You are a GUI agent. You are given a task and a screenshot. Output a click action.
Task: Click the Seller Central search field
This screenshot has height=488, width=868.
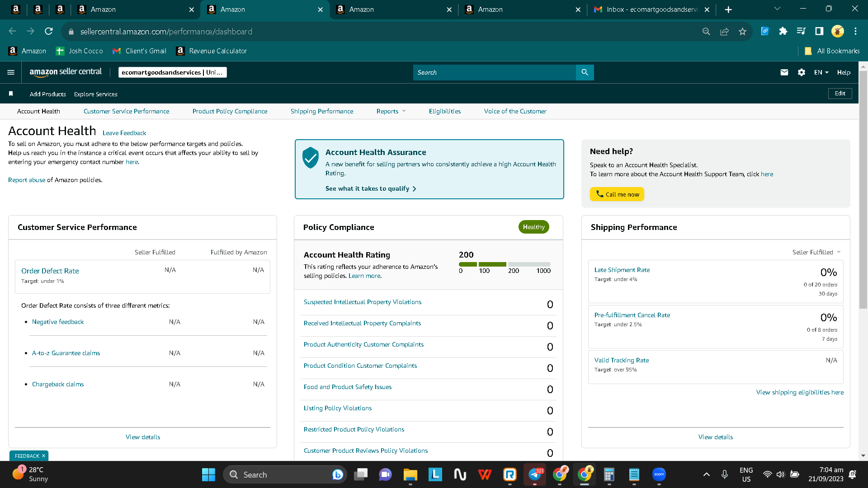(494, 72)
